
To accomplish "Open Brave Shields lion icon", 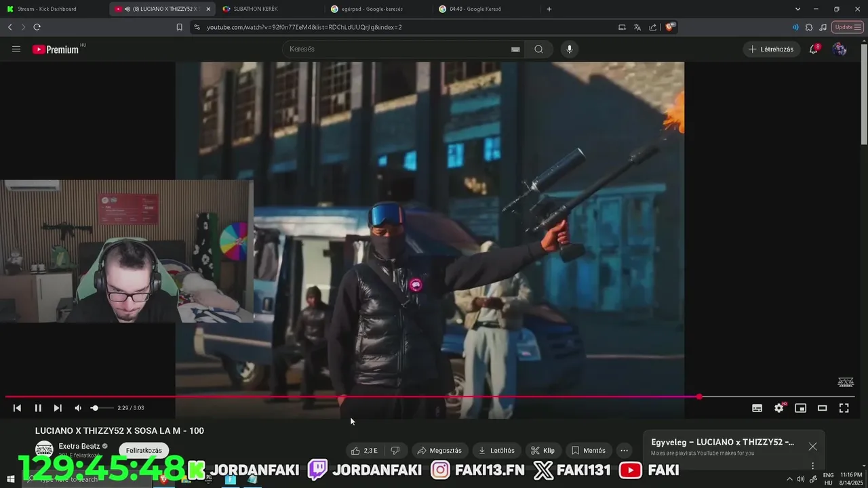I will pos(670,27).
